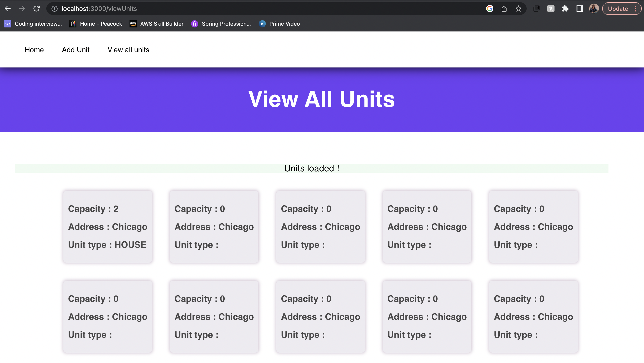Click the Units loaded ! message

pyautogui.click(x=311, y=168)
